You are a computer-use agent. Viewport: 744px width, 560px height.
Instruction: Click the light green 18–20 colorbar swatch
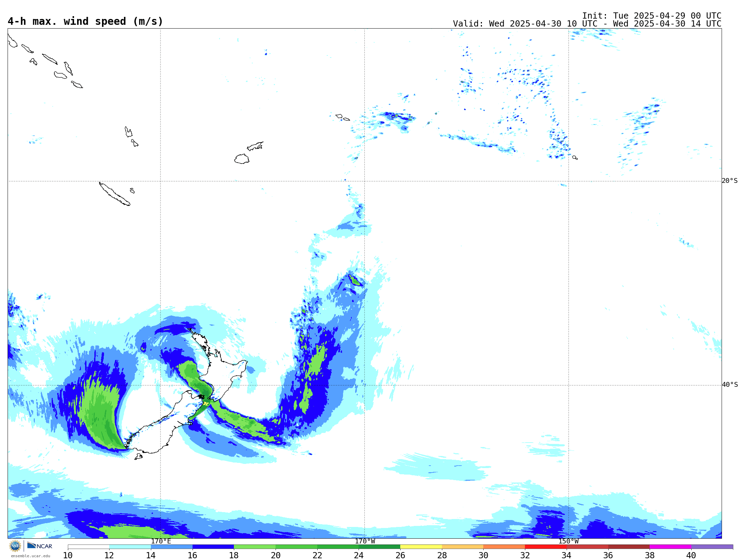click(255, 547)
